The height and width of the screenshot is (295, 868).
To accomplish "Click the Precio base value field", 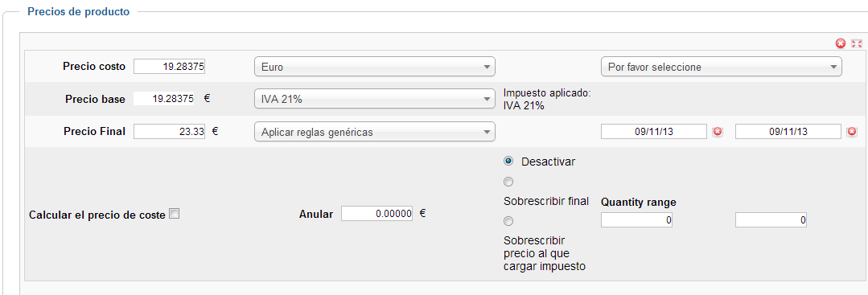I will (x=165, y=99).
